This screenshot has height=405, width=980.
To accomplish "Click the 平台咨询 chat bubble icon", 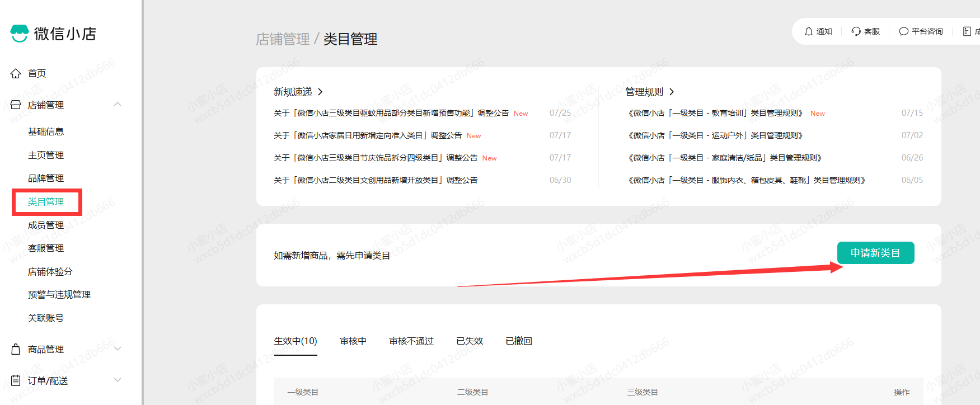I will (903, 31).
